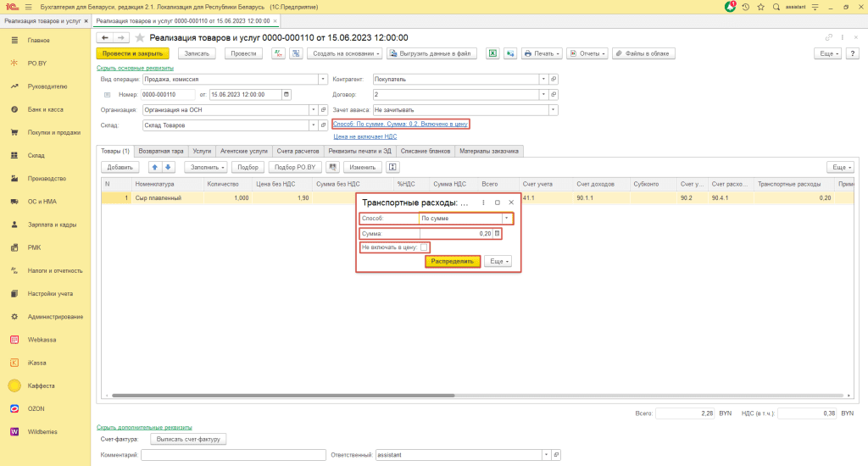Open the Банк и касса section
The height and width of the screenshot is (466, 868).
tap(46, 109)
